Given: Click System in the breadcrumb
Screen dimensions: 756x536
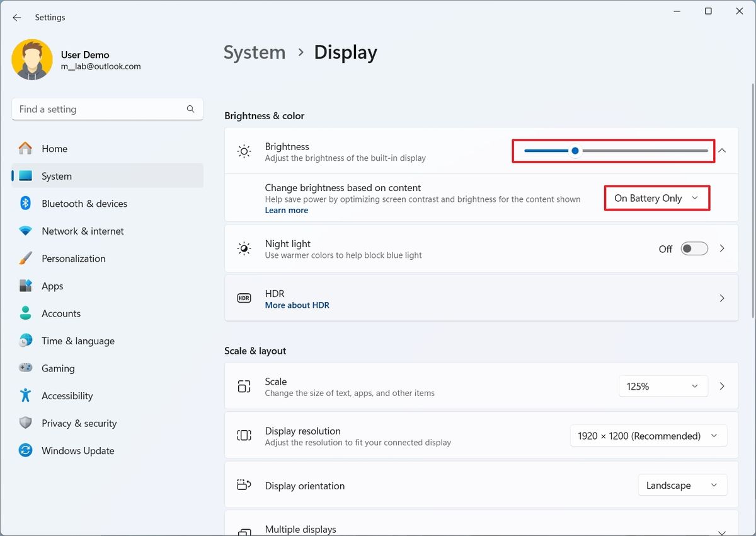Looking at the screenshot, I should coord(255,52).
